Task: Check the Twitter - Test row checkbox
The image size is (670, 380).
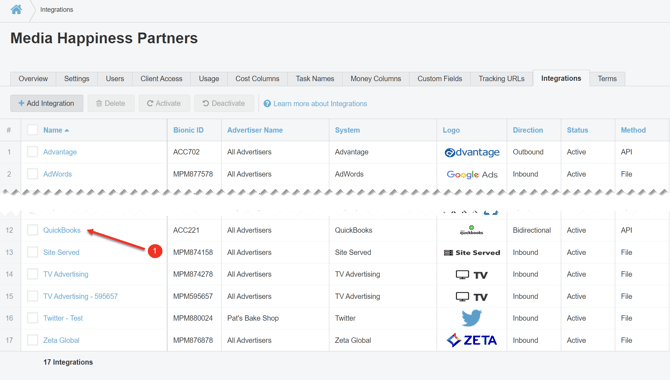Action: [x=32, y=318]
